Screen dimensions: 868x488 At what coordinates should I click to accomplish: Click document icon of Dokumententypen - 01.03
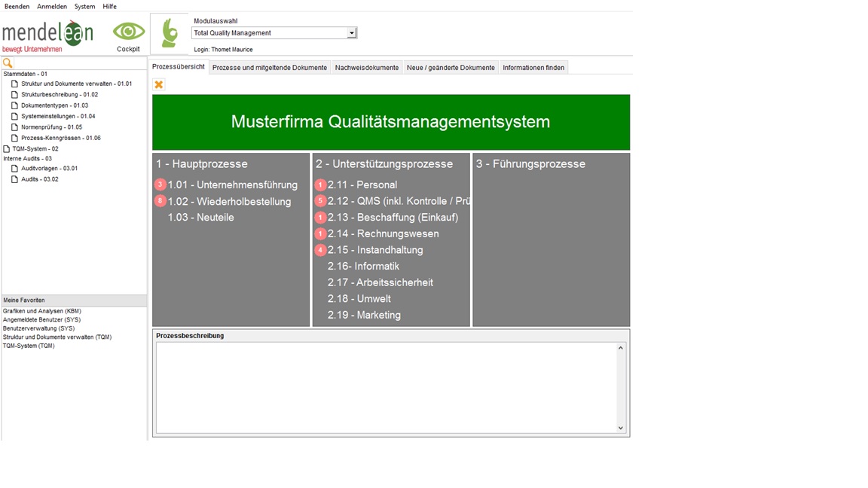pyautogui.click(x=14, y=105)
